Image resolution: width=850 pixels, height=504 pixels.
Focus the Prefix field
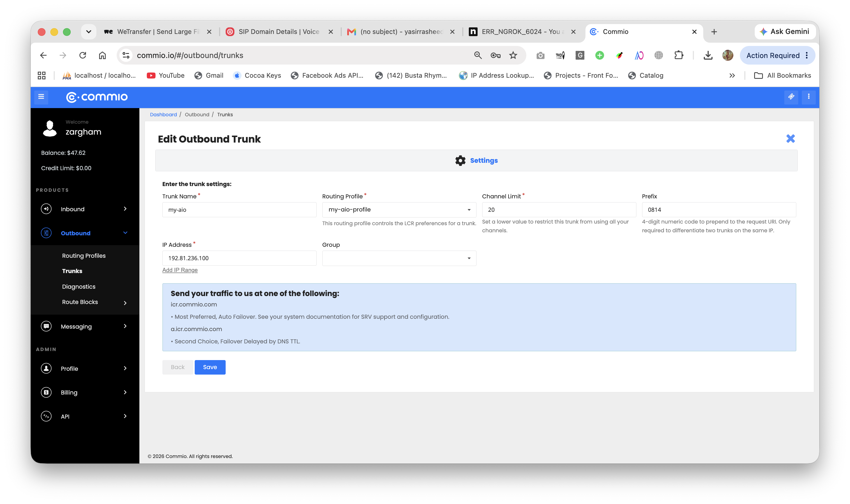tap(719, 210)
